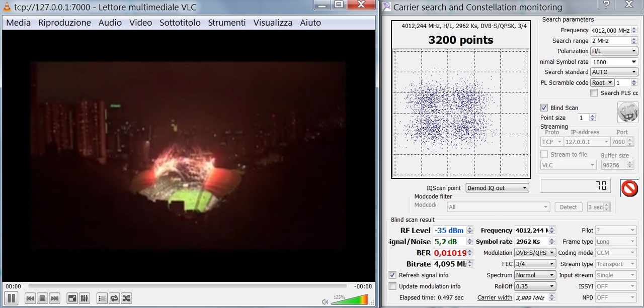Skip to next media in VLC
This screenshot has height=308, width=644.
54,298
